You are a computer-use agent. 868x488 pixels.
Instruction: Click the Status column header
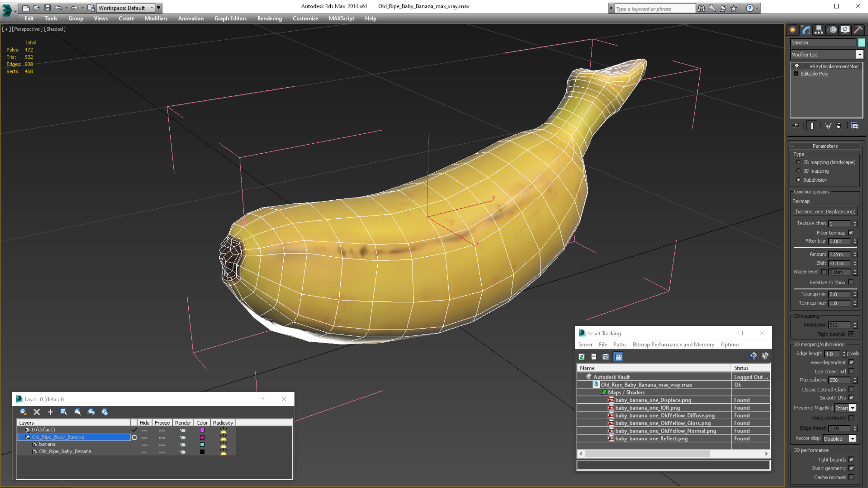750,368
